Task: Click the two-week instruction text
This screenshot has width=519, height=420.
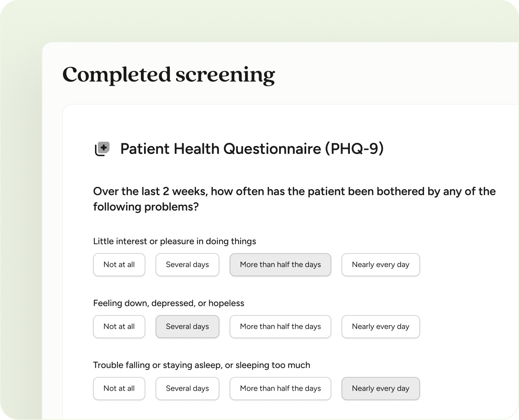Action: point(294,199)
